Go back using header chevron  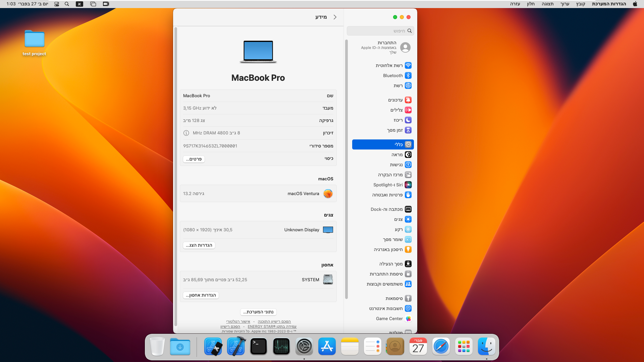coord(335,17)
